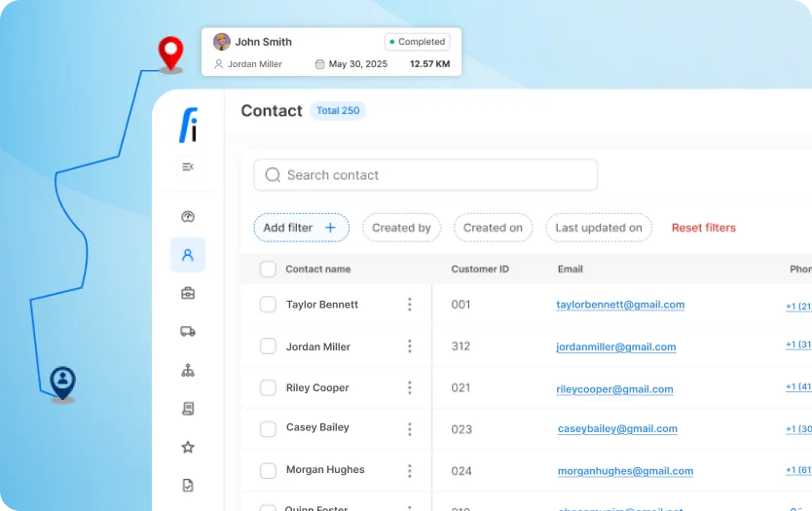The image size is (812, 511).
Task: Click customer ID 001
Action: coord(461,305)
